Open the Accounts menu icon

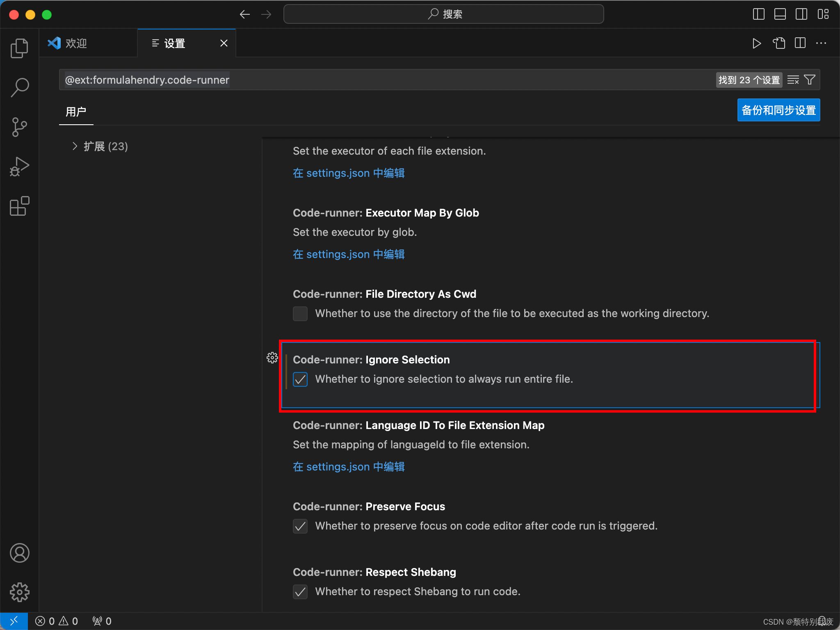click(19, 553)
